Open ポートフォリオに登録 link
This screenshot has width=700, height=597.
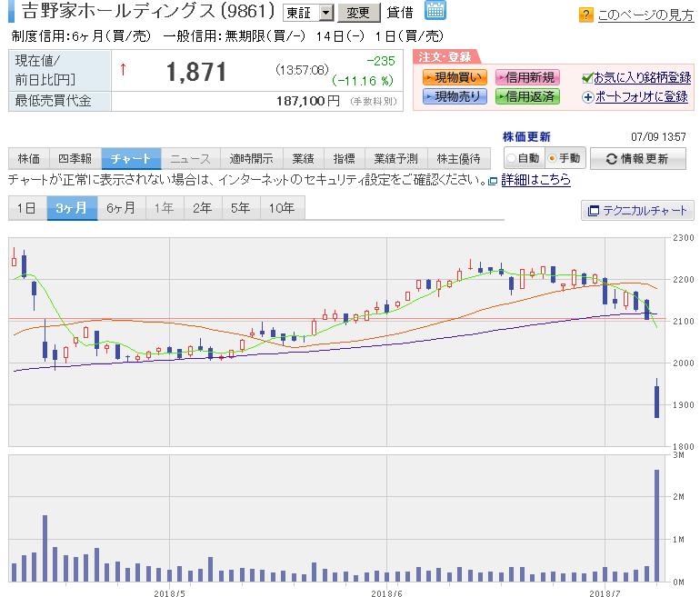pos(642,96)
